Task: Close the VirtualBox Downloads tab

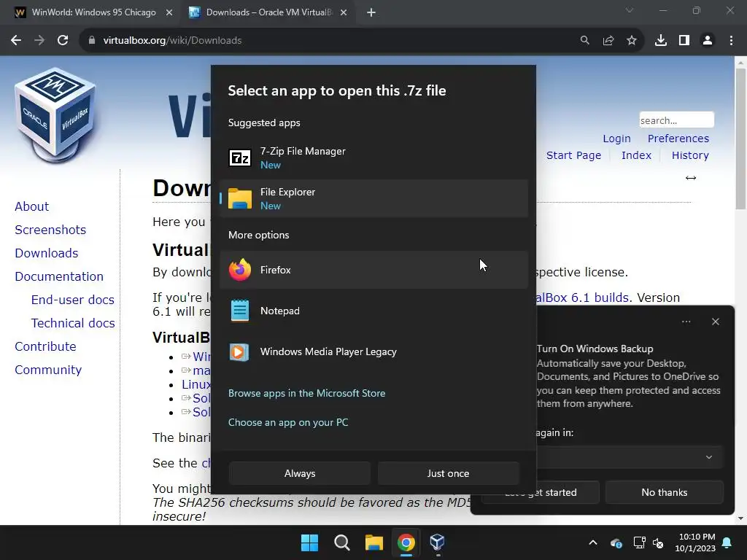Action: point(344,12)
